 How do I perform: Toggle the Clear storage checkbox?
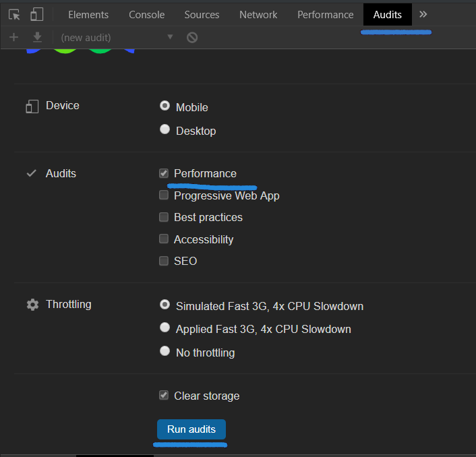pyautogui.click(x=164, y=395)
